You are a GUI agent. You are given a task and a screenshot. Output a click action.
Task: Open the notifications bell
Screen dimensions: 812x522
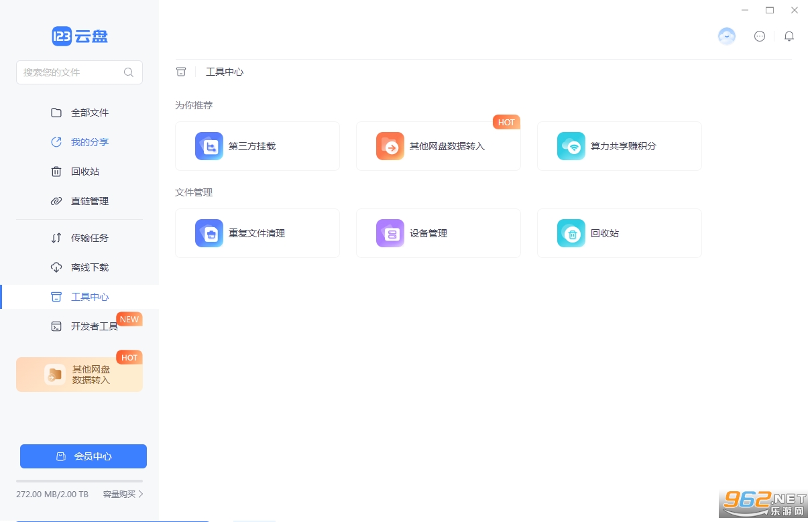pyautogui.click(x=789, y=36)
